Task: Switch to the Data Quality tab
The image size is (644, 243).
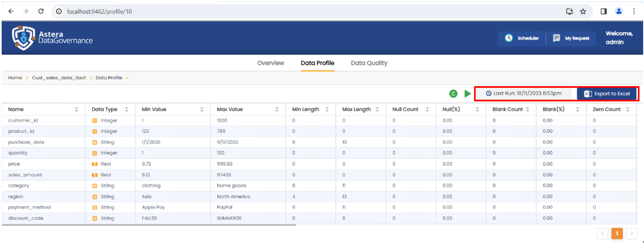Action: coord(369,63)
